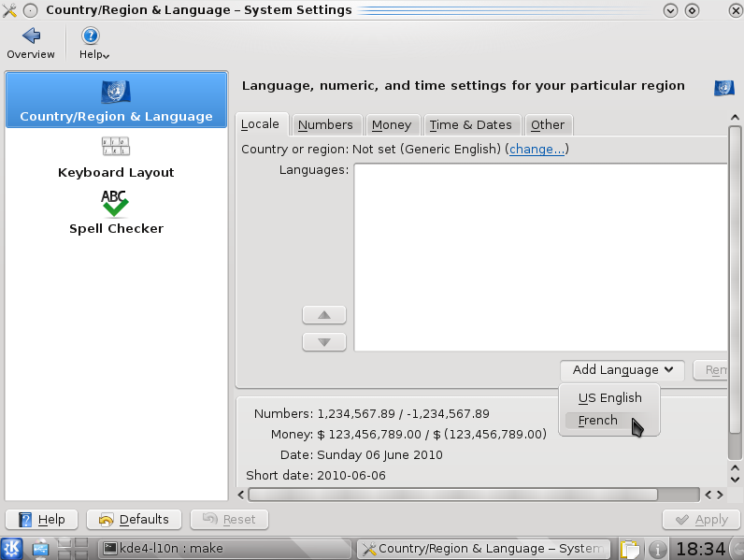Switch to the Money tab

(x=391, y=124)
